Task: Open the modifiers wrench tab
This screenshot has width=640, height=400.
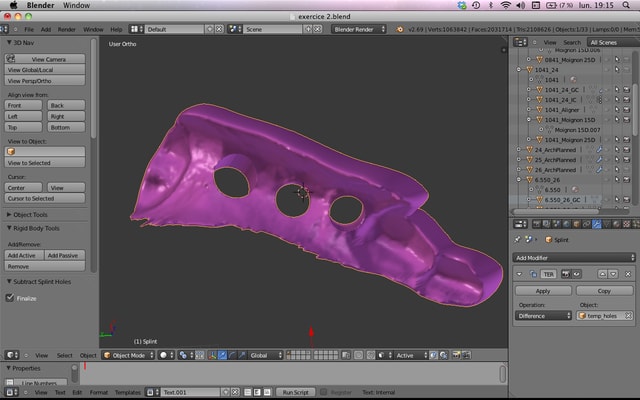Action: [596, 224]
